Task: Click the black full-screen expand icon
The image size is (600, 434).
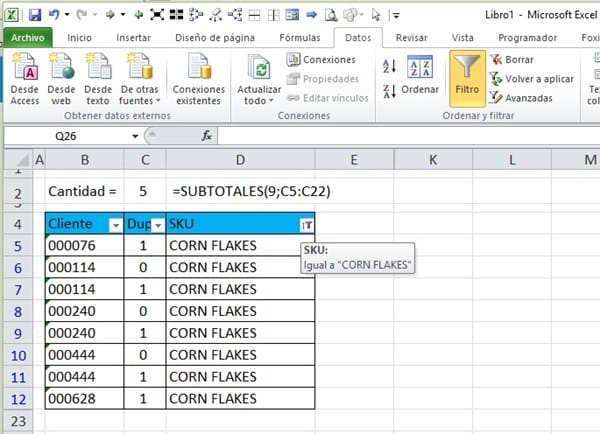Action: [x=157, y=15]
